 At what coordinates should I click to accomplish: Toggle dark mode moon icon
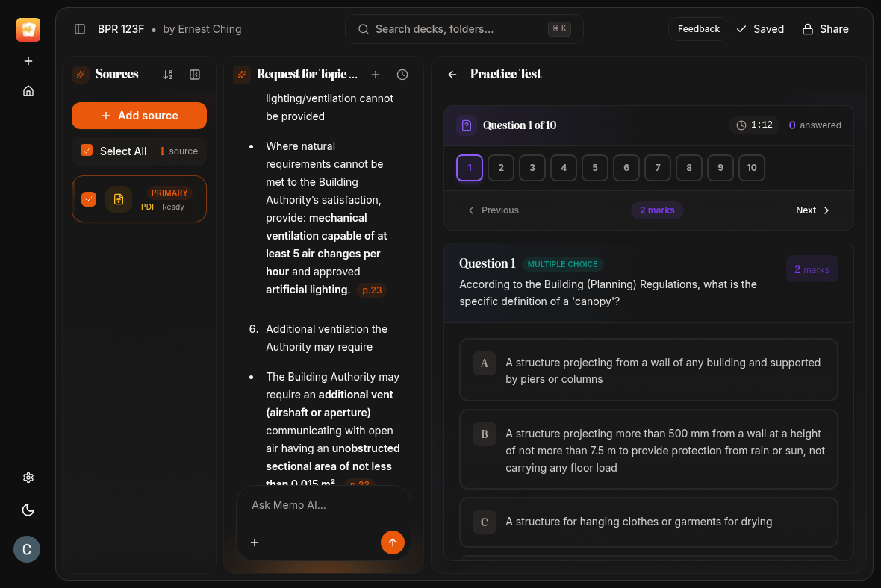(28, 510)
